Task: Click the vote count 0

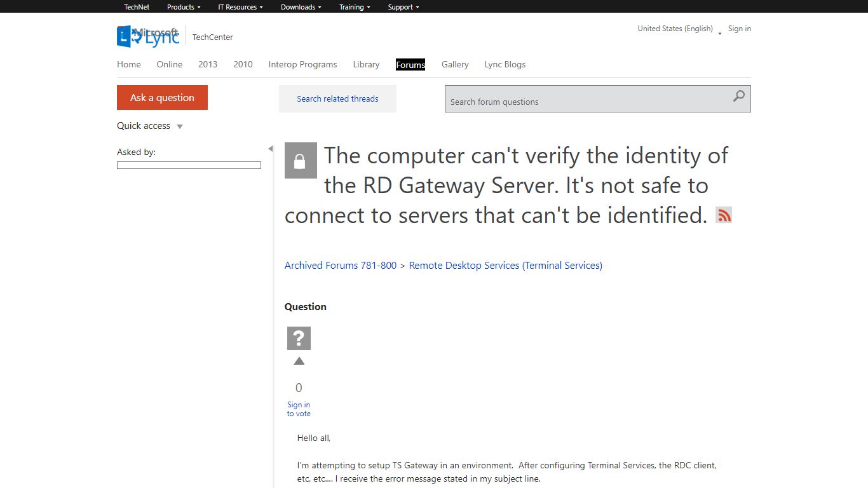Action: coord(299,388)
